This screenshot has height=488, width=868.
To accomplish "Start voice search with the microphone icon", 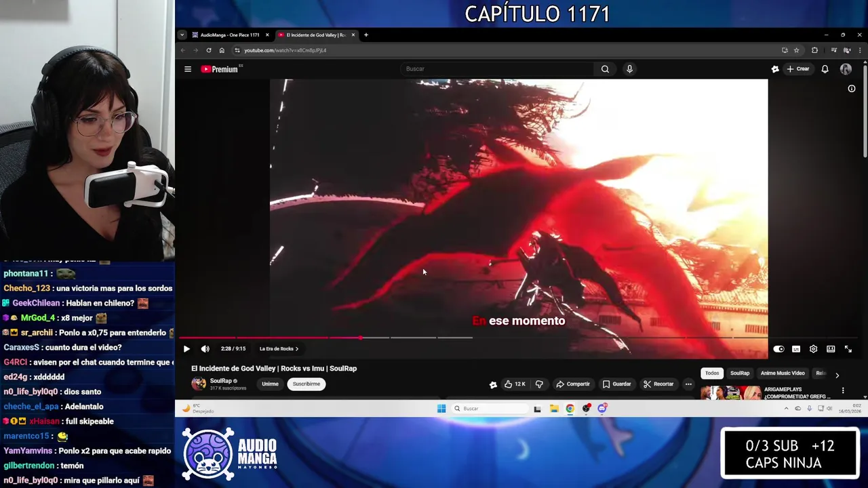I will point(629,69).
